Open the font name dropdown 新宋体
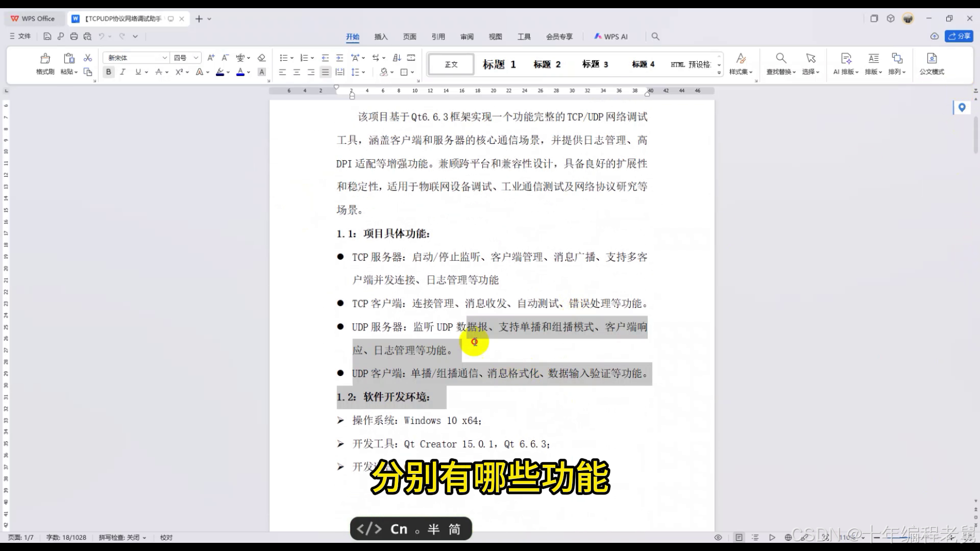Image resolution: width=980 pixels, height=551 pixels. click(x=164, y=58)
